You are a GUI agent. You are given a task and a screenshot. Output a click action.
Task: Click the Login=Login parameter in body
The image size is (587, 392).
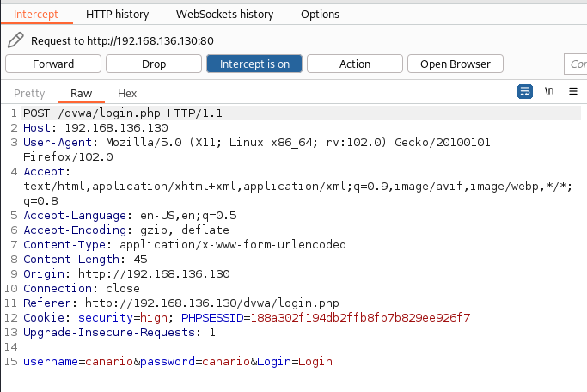click(295, 362)
